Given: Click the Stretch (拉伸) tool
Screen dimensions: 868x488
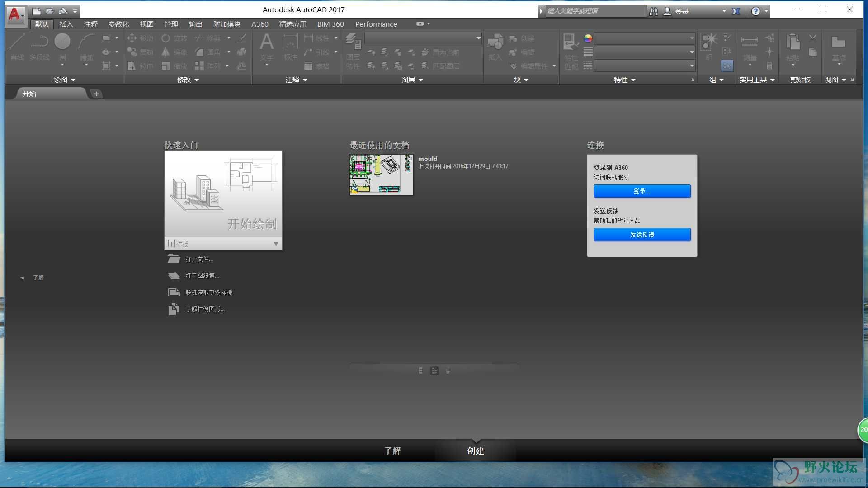Looking at the screenshot, I should [x=141, y=66].
